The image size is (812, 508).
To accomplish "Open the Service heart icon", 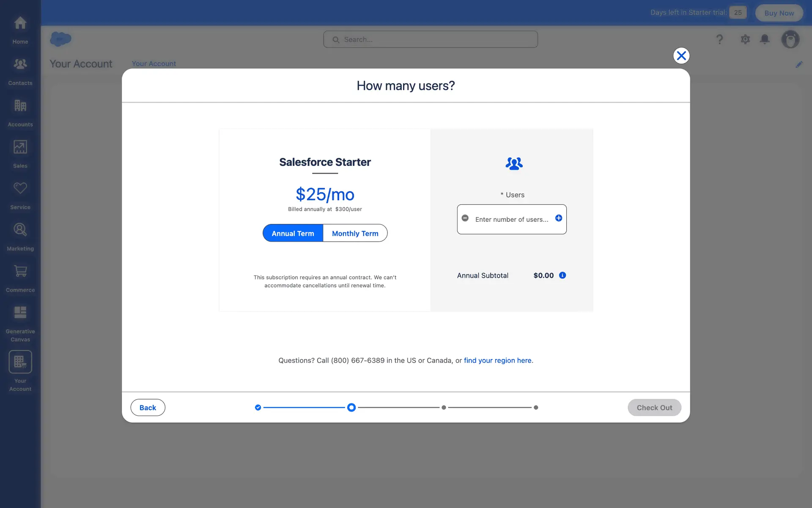I will [20, 194].
